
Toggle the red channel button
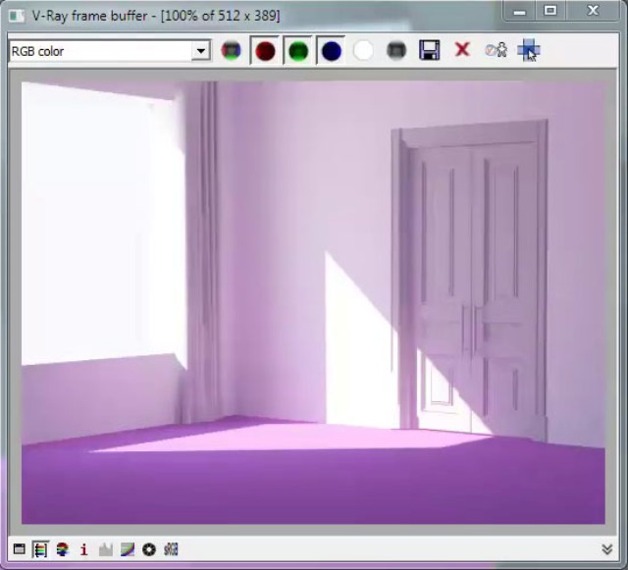click(265, 51)
